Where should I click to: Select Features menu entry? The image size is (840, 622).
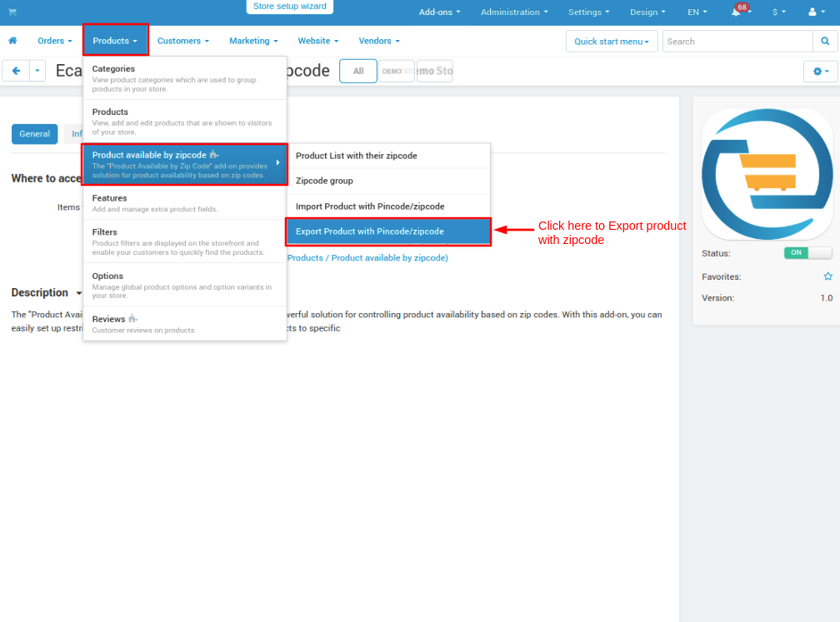(x=185, y=203)
